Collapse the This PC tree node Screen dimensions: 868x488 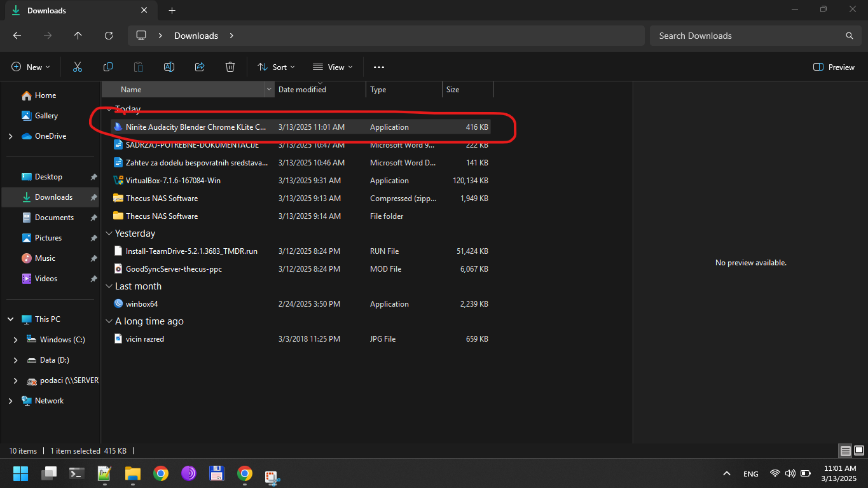pos(10,319)
